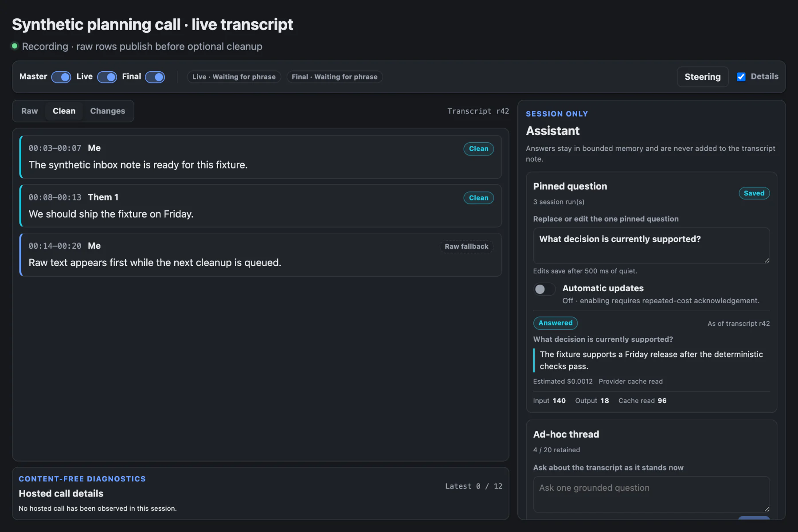The image size is (798, 532).
Task: Switch to the Changes tab
Action: tap(108, 111)
